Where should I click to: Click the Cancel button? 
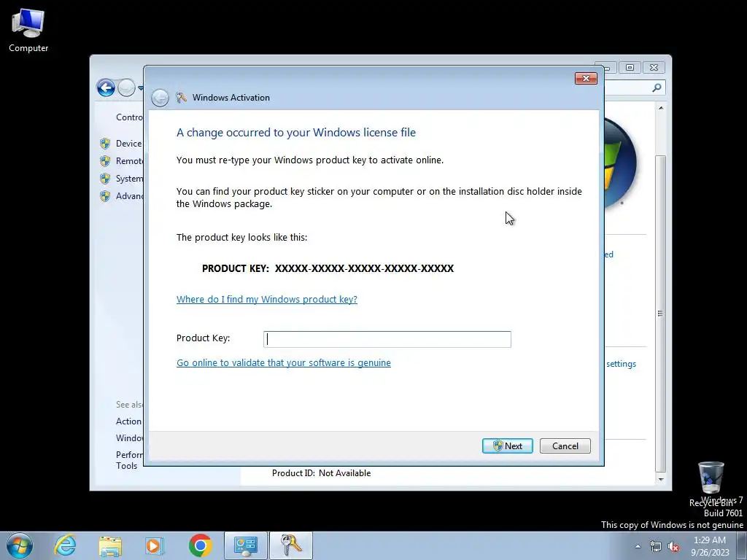(x=565, y=446)
